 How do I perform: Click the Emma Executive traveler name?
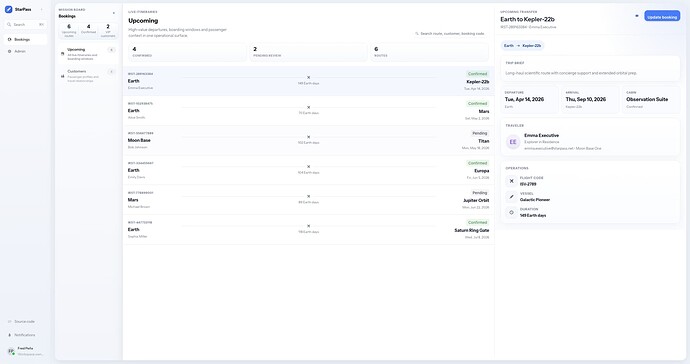click(541, 136)
